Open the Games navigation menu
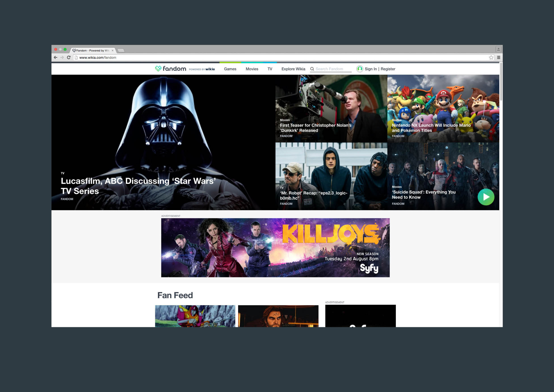554x392 pixels. point(230,69)
